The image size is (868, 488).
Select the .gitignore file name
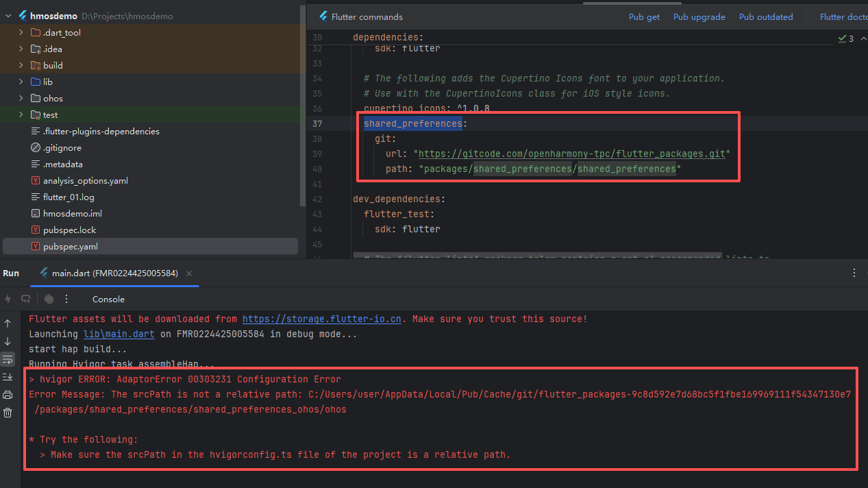pos(62,147)
